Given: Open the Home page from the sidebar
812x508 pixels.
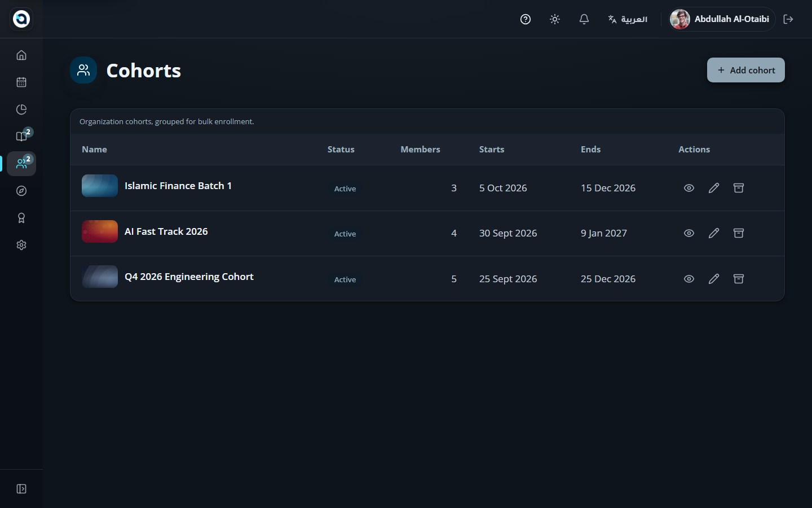Looking at the screenshot, I should (x=21, y=55).
